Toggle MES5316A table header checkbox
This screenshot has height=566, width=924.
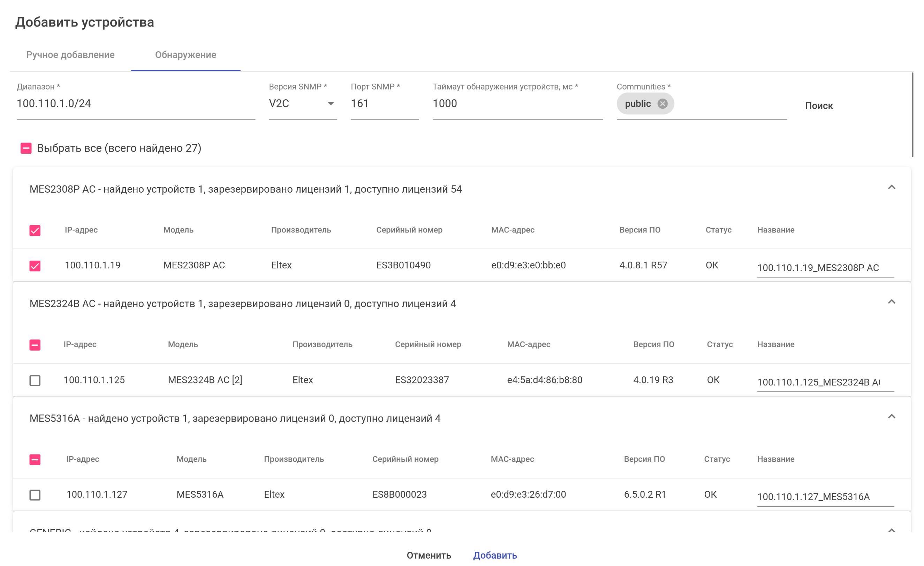[x=35, y=460]
